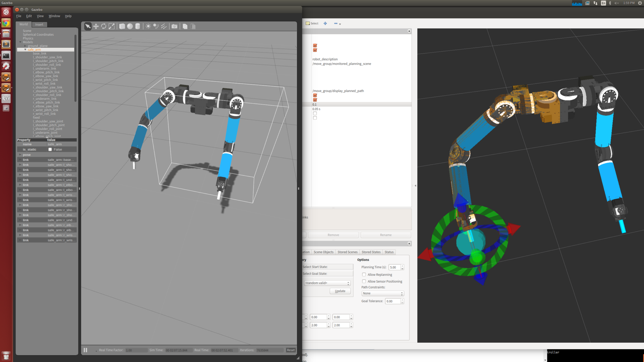Image resolution: width=644 pixels, height=362 pixels.
Task: Toggle the is_static checkbox
Action: coord(50,150)
